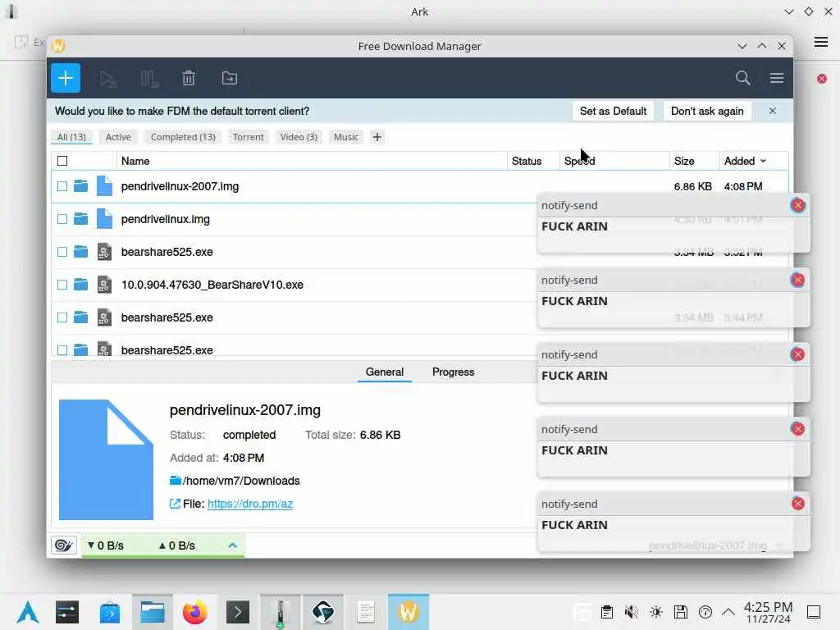840x630 pixels.
Task: Open the text document task in the taskbar
Action: coord(366,612)
